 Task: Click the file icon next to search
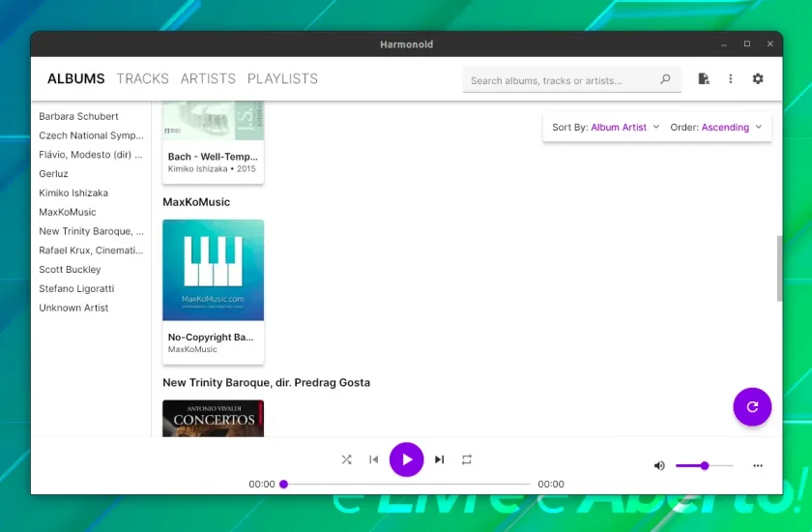tap(704, 78)
